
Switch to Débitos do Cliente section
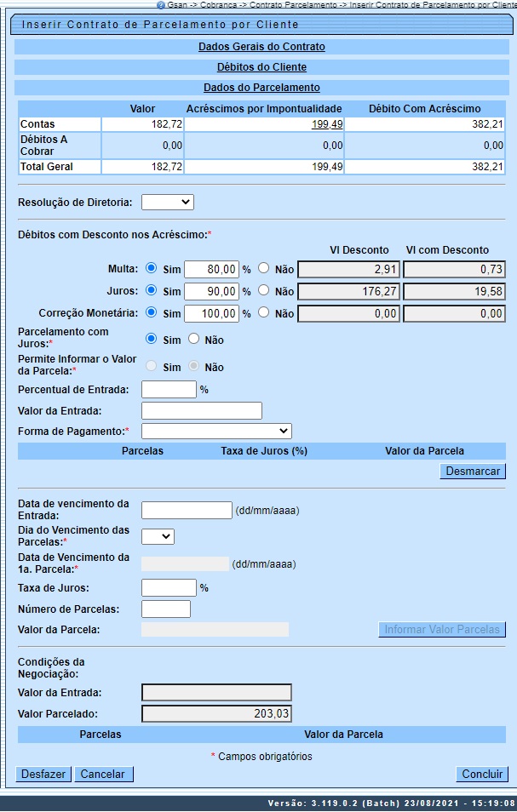click(261, 66)
